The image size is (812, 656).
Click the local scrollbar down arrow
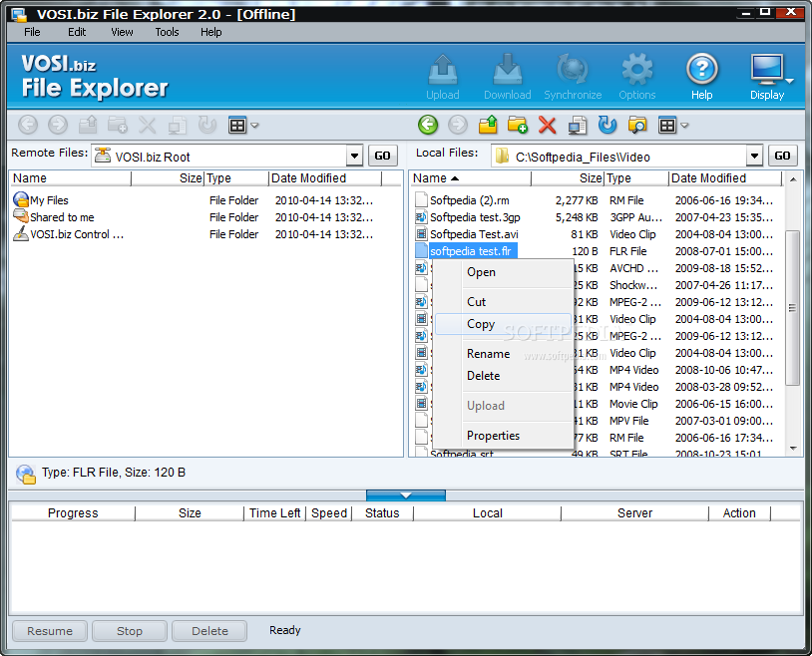pos(793,449)
